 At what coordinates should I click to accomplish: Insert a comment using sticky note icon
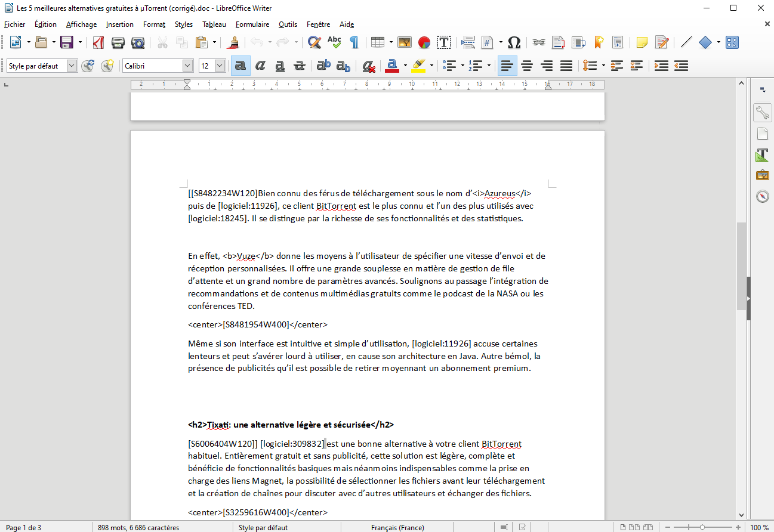[x=642, y=42]
